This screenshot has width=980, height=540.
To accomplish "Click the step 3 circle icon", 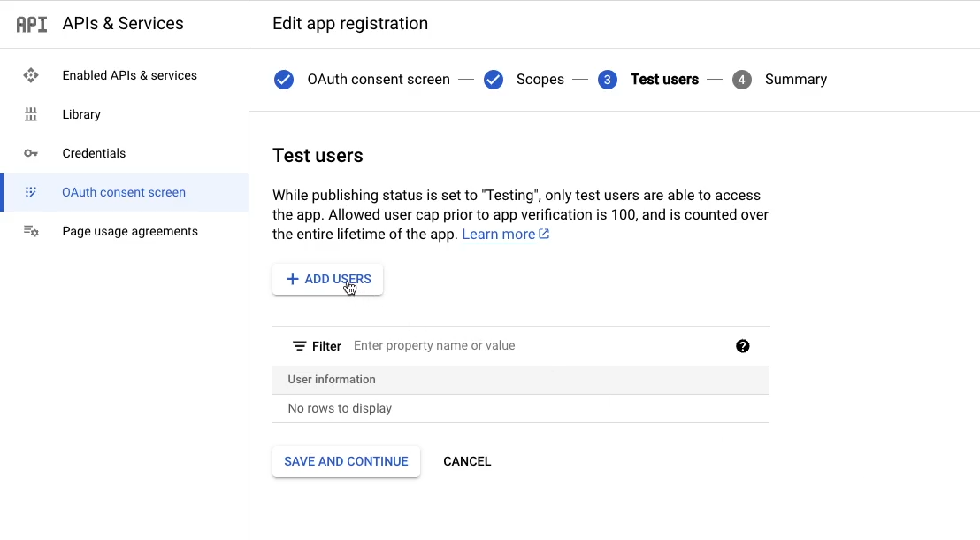I will 607,80.
